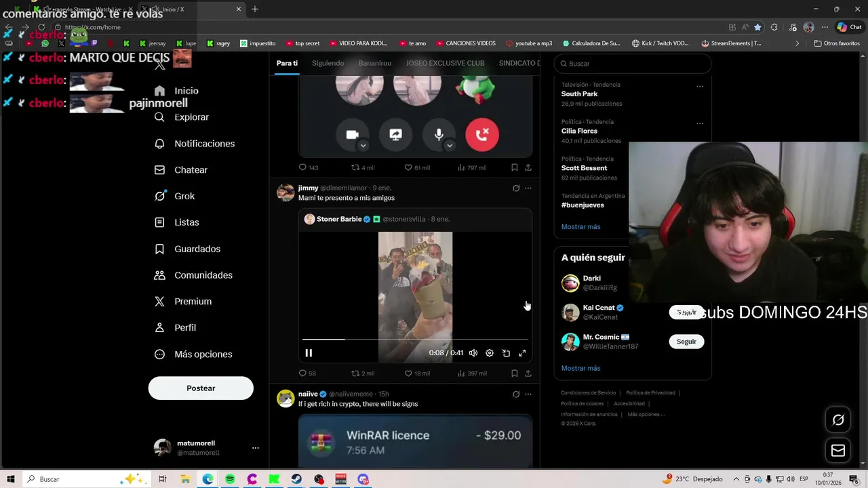
Task: Open Notificaciones in sidebar
Action: coord(195,144)
